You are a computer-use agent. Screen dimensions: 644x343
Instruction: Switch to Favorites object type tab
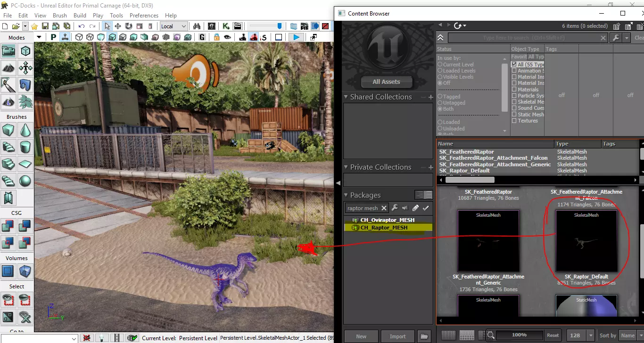519,57
